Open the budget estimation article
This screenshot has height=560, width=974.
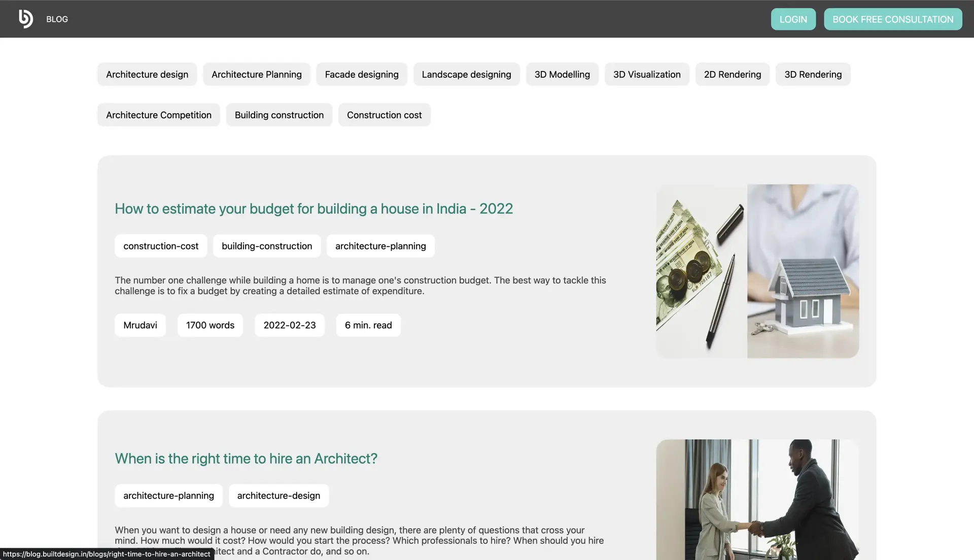click(x=313, y=208)
